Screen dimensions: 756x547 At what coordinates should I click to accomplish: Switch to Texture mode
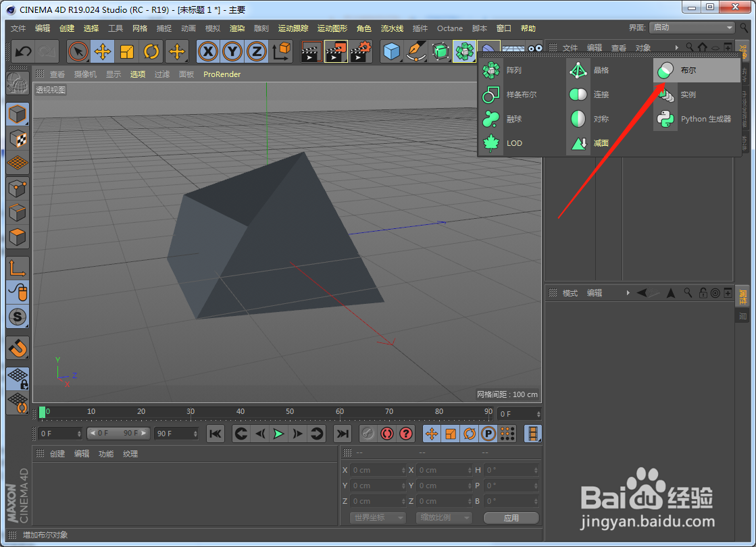(18, 139)
